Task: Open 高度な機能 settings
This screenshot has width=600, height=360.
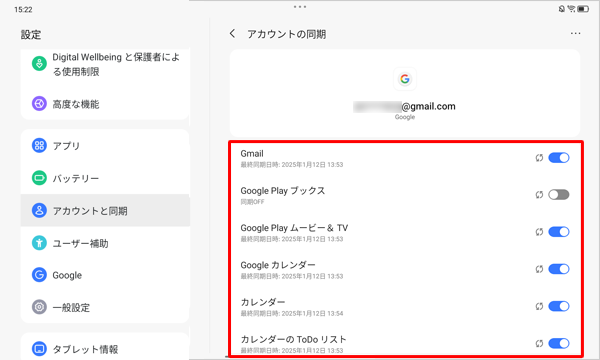Action: [105, 104]
